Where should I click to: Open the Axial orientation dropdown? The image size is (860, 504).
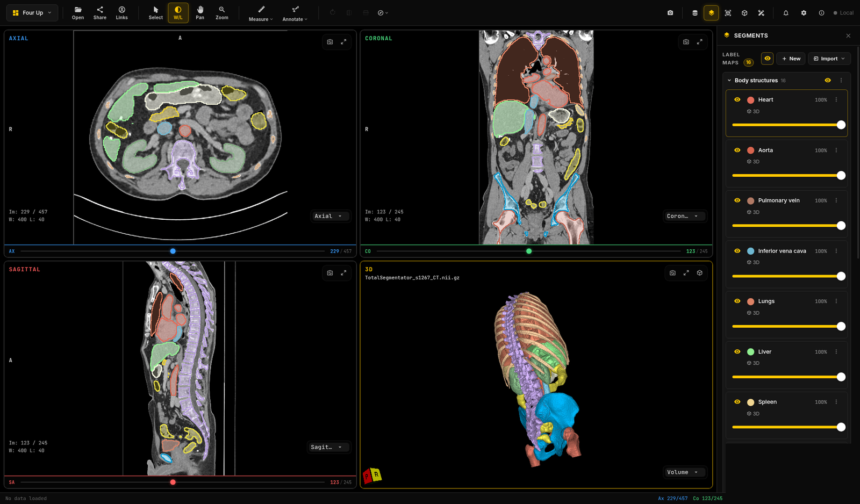(x=329, y=216)
